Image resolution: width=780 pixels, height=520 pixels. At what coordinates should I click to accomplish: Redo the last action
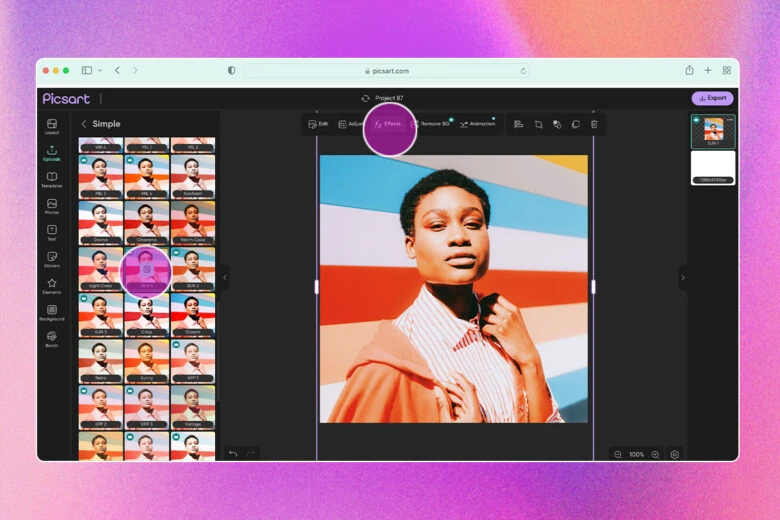(x=251, y=453)
